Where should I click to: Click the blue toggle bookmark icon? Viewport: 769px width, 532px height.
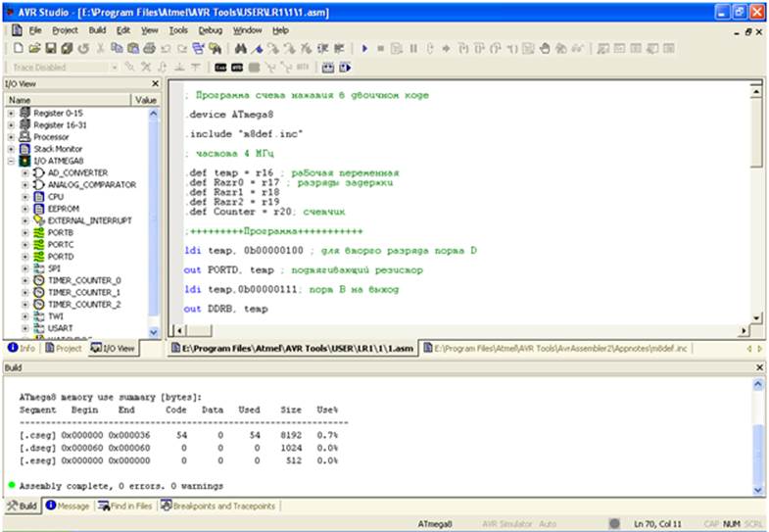(x=257, y=48)
